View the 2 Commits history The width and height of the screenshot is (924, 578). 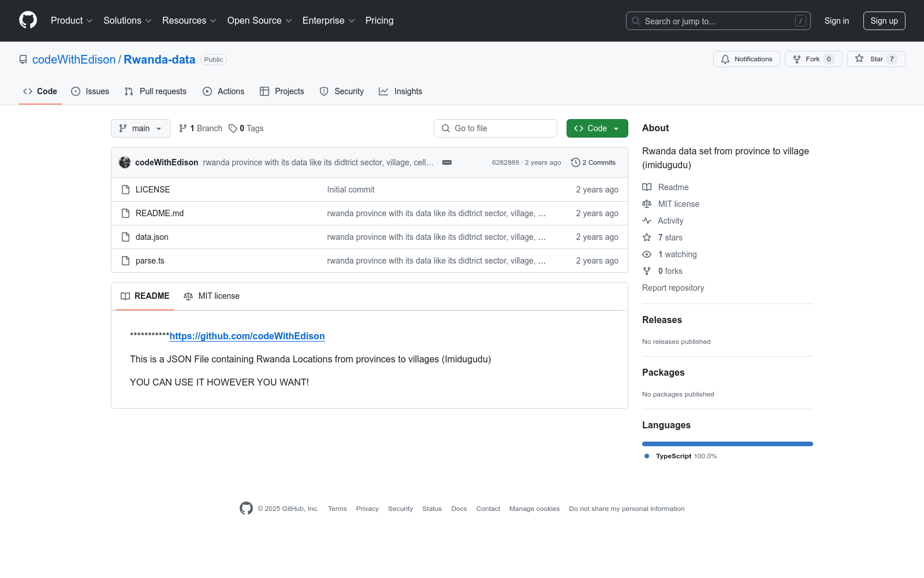(594, 162)
